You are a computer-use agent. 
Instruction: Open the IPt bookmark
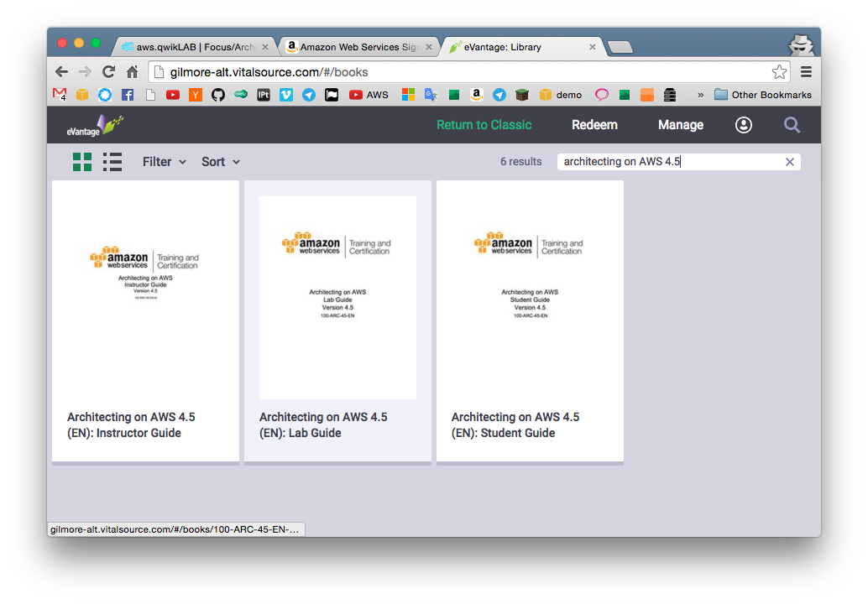click(x=264, y=95)
